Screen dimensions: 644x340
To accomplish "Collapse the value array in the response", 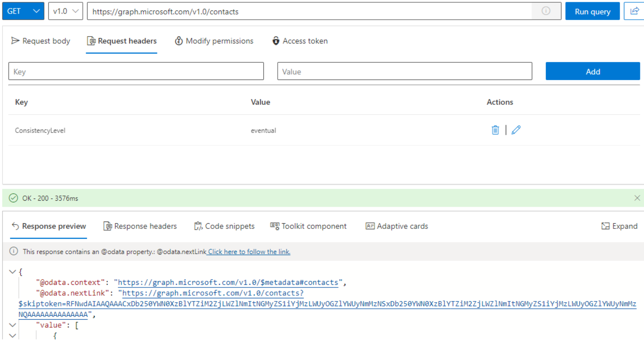I will pos(12,325).
